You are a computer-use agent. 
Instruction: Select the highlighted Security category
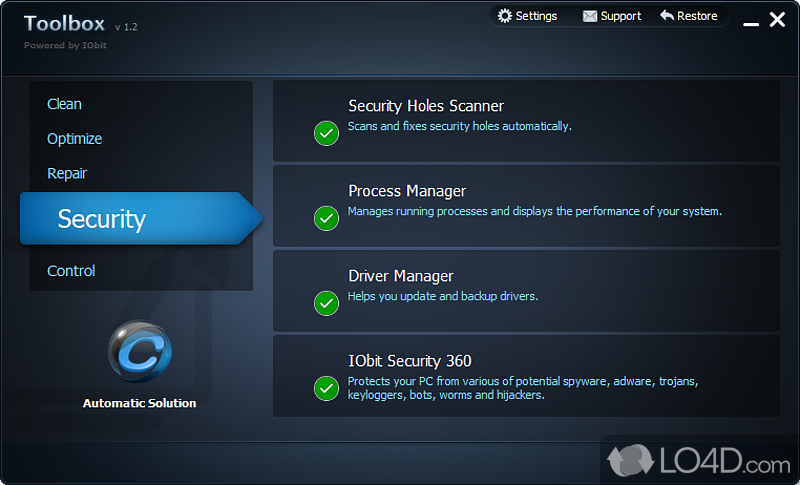(x=102, y=219)
